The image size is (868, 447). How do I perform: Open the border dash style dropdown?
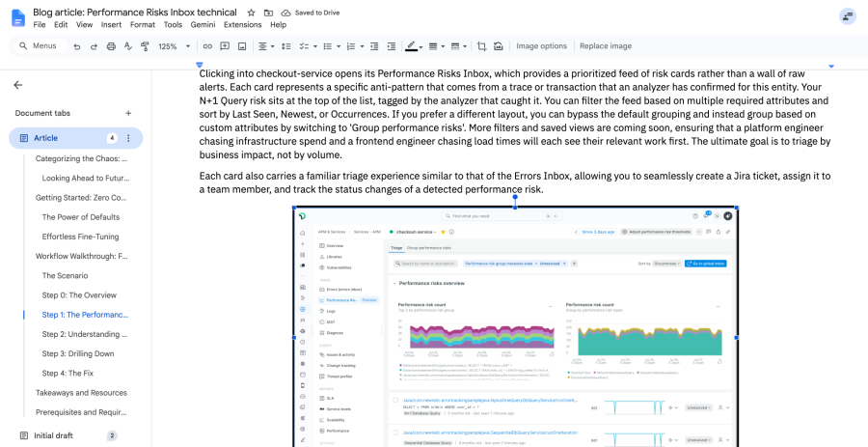pos(458,46)
